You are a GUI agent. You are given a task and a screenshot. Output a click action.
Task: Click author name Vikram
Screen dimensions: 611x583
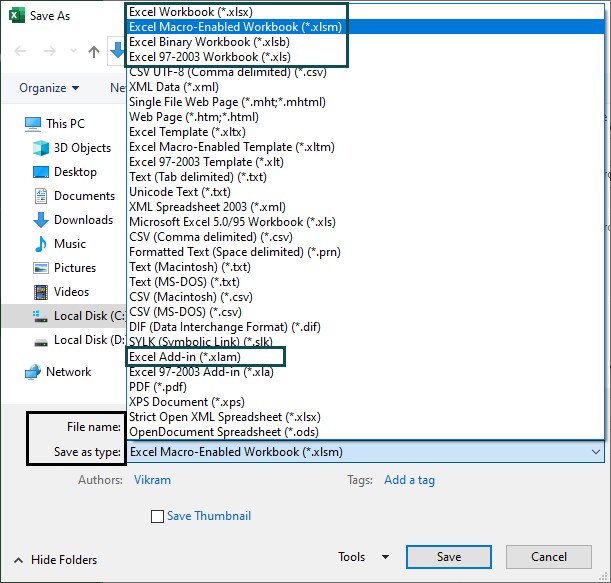click(152, 480)
